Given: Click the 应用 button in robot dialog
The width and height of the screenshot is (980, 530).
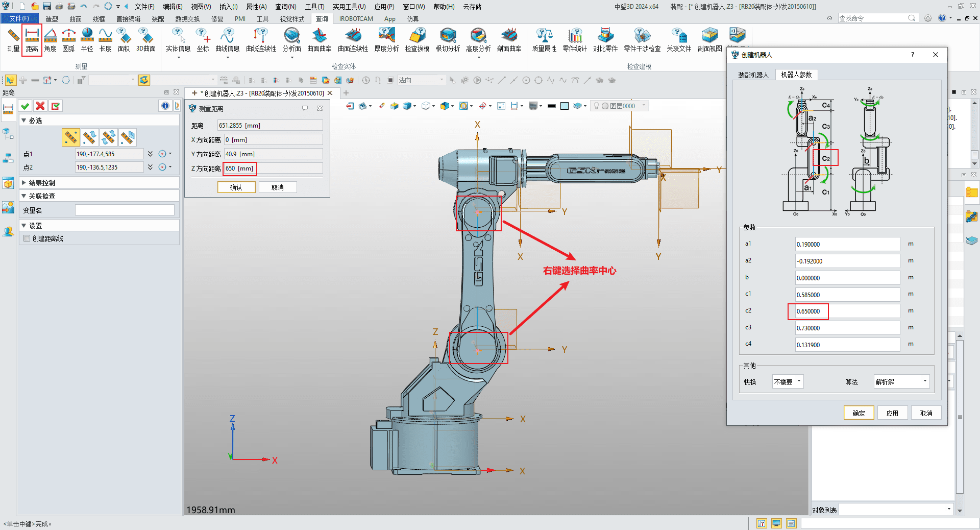Looking at the screenshot, I should point(892,413).
